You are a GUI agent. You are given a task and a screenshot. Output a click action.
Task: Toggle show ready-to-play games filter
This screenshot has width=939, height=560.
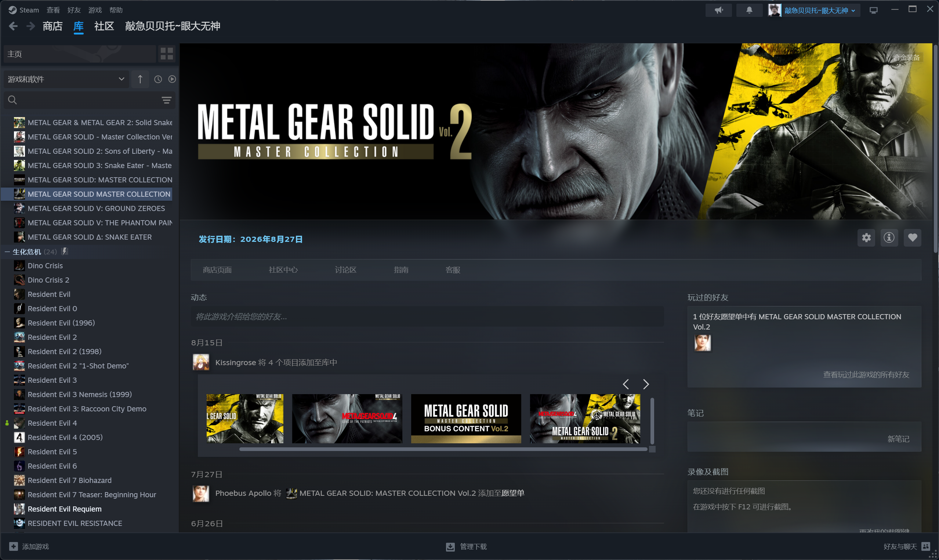[x=172, y=79]
